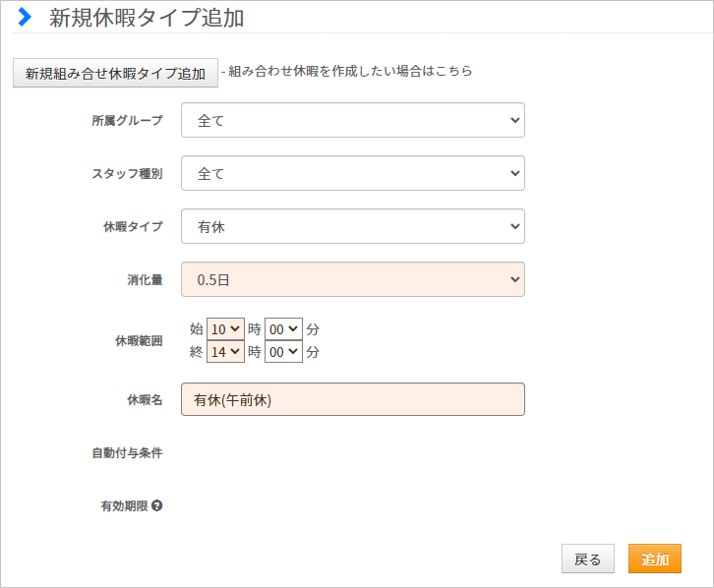Click the help icon next to 有効期限
The height and width of the screenshot is (588, 714).
157,505
